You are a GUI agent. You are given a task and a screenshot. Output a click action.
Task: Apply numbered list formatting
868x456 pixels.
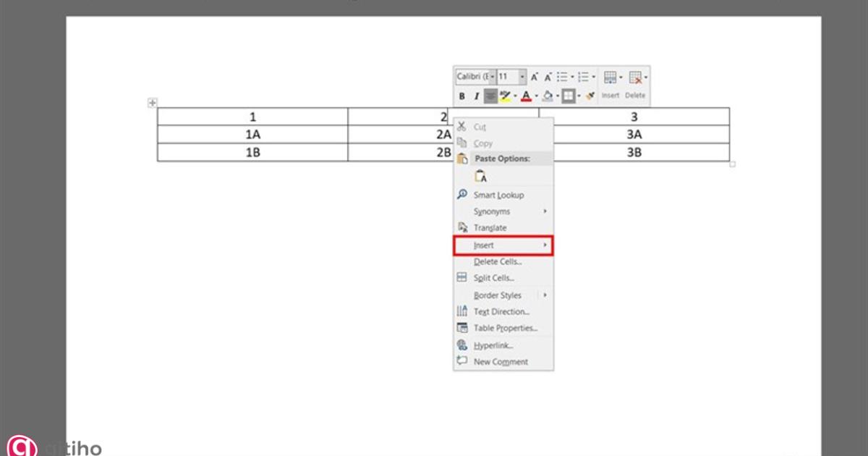coord(583,77)
